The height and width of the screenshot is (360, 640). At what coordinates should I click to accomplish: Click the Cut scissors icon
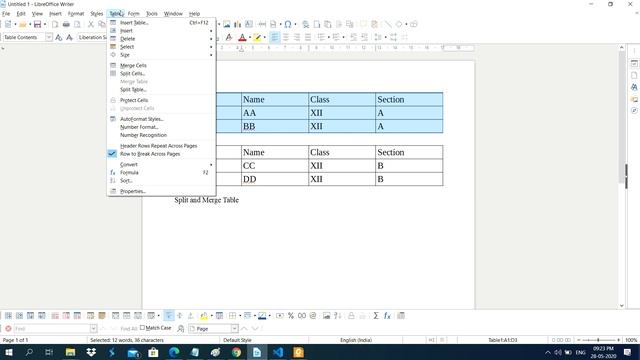tap(91, 24)
